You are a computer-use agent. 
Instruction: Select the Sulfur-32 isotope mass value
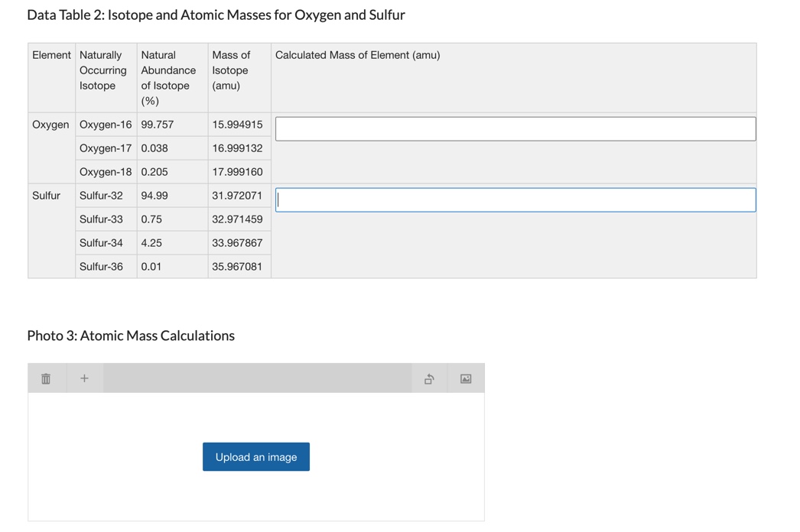tap(236, 195)
